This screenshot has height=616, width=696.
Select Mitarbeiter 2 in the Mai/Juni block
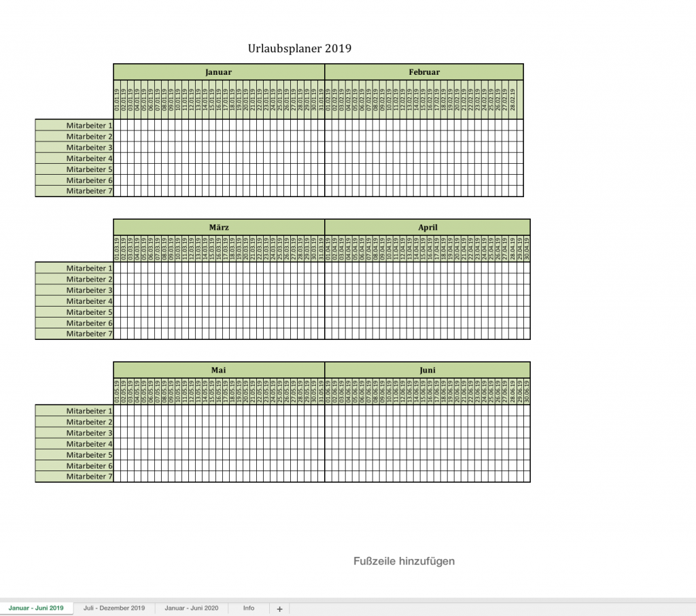[x=74, y=422]
